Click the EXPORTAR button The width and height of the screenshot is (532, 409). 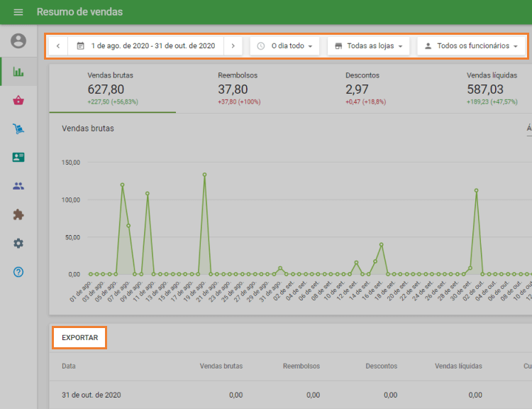pyautogui.click(x=79, y=338)
